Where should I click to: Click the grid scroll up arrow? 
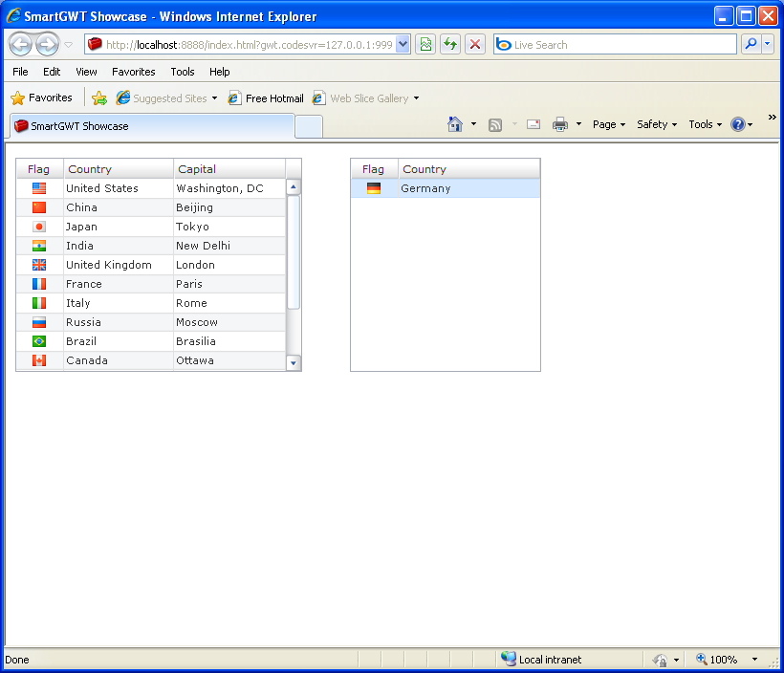(x=294, y=186)
